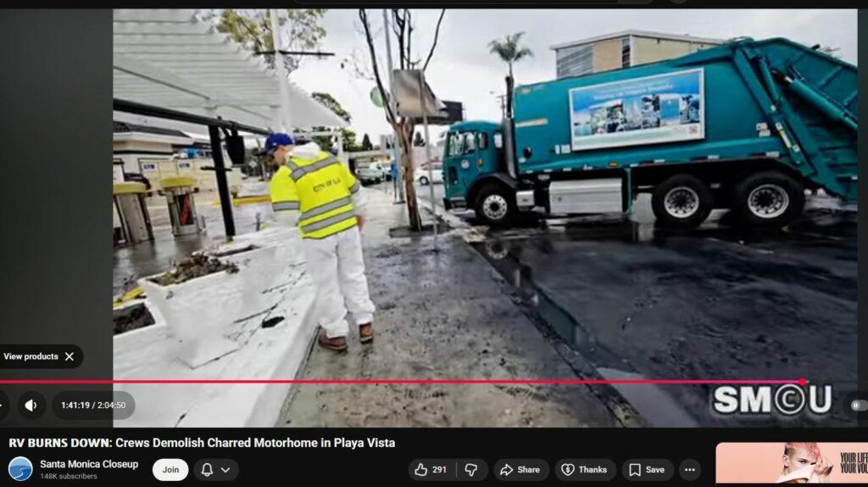Open the Share dialog
This screenshot has height=487, width=868.
tap(520, 470)
